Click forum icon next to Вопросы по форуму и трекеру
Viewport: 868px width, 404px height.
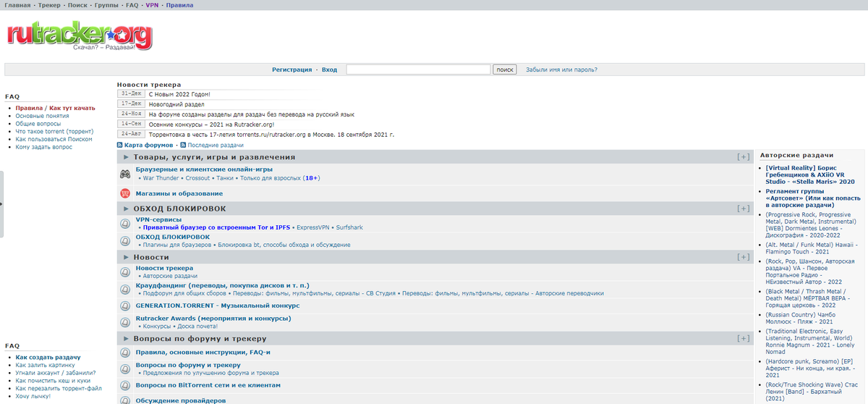(x=125, y=369)
